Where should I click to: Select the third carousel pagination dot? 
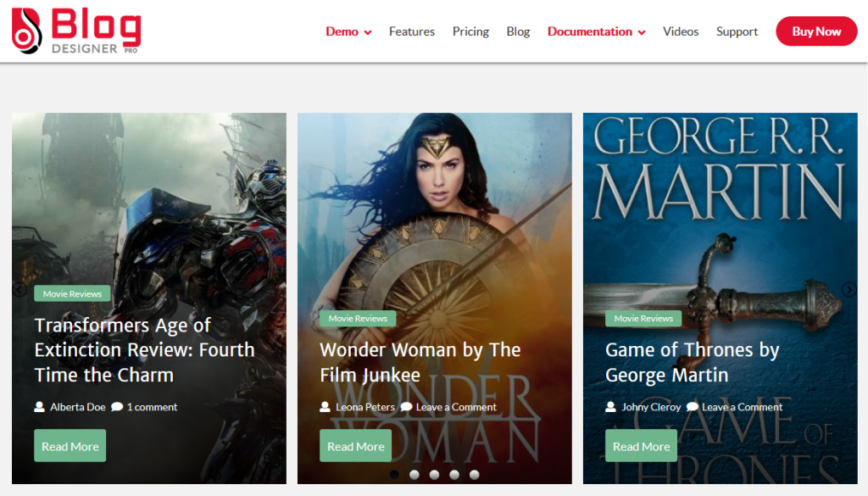tap(434, 475)
